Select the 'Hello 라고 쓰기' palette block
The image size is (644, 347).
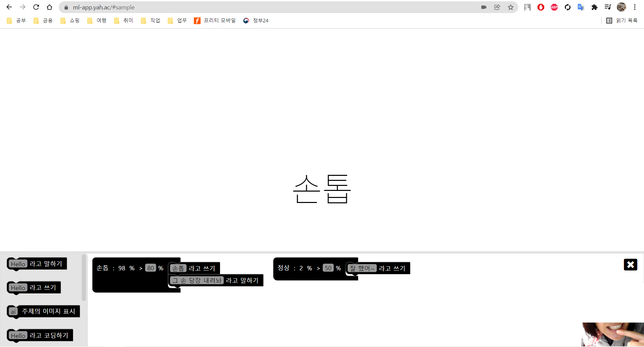[34, 287]
